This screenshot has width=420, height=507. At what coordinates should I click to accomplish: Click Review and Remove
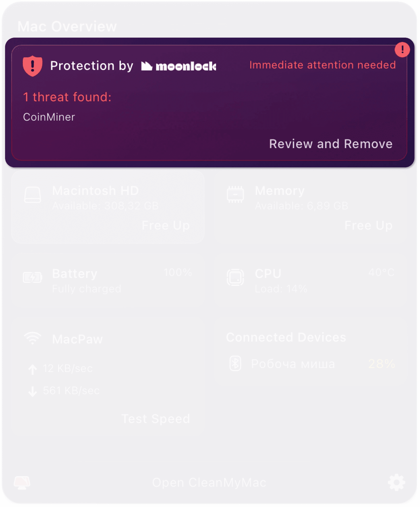(331, 144)
